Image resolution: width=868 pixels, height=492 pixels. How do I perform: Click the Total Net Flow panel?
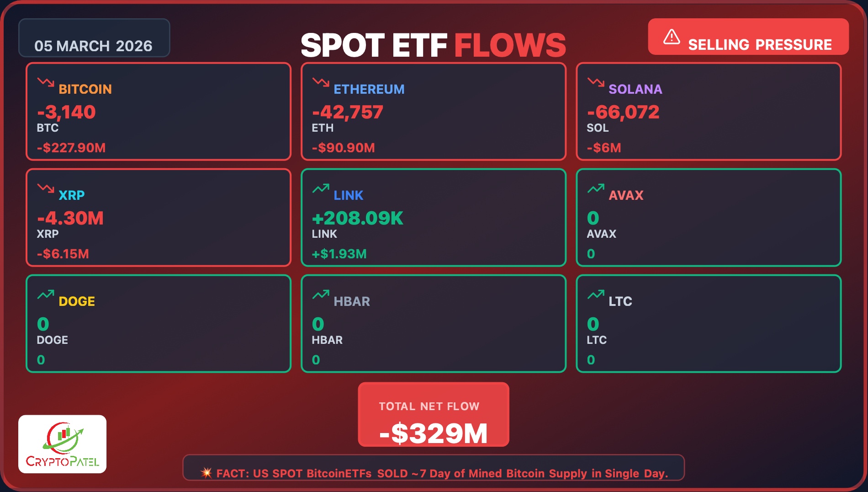pyautogui.click(x=434, y=415)
